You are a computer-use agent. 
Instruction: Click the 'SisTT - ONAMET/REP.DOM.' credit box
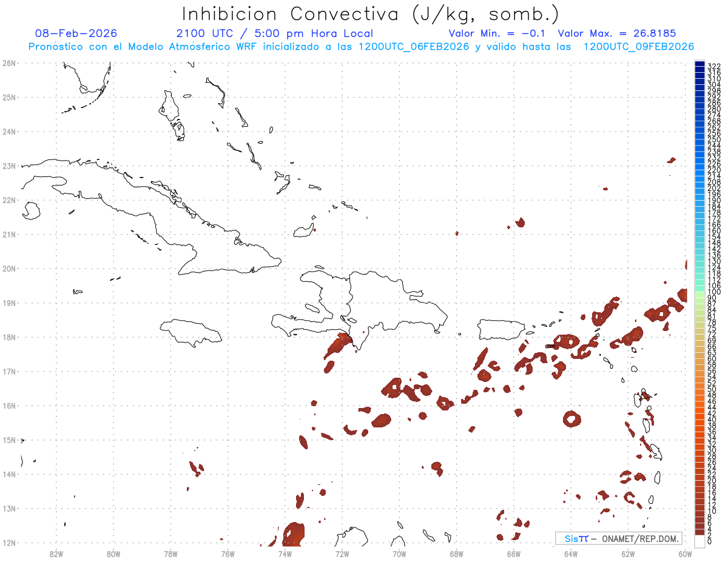click(619, 538)
